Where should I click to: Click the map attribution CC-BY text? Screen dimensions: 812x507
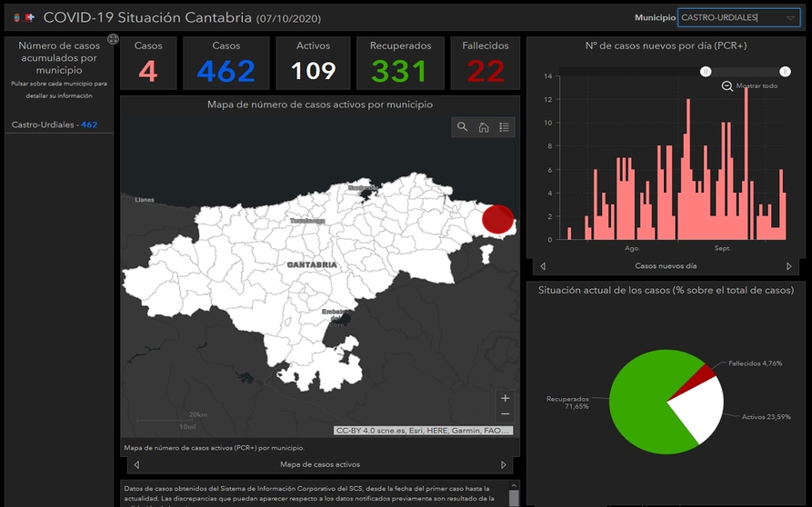(x=423, y=431)
